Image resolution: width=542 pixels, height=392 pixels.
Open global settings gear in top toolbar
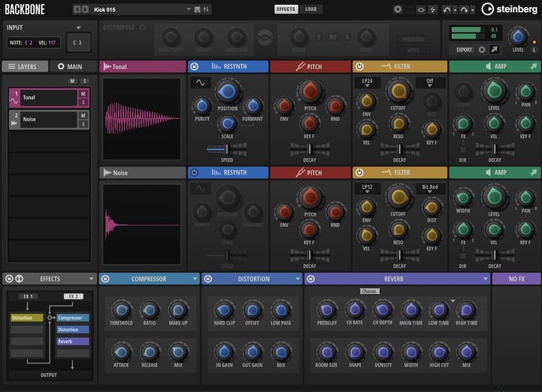coord(397,9)
